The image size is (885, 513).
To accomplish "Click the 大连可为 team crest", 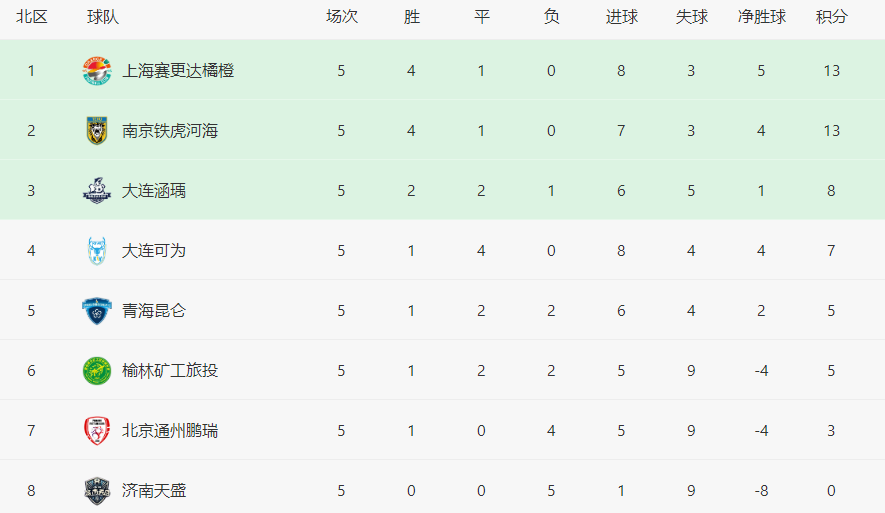I will click(x=97, y=251).
